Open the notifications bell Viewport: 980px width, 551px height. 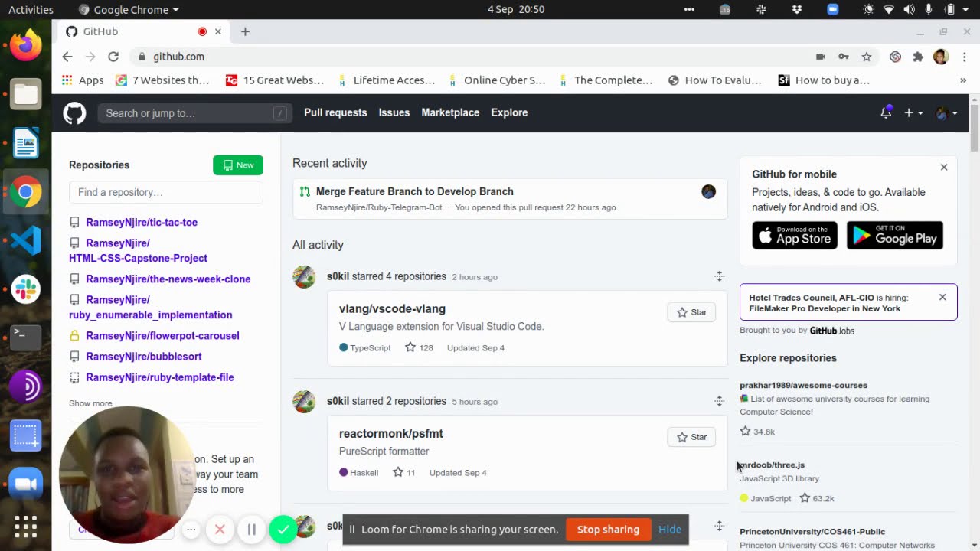click(x=886, y=112)
